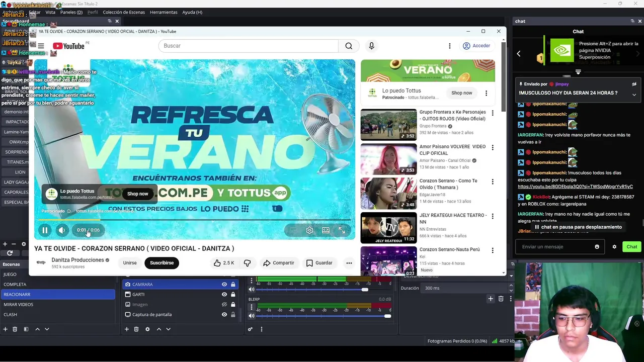Click the YouTube search magnifier button

(x=349, y=46)
